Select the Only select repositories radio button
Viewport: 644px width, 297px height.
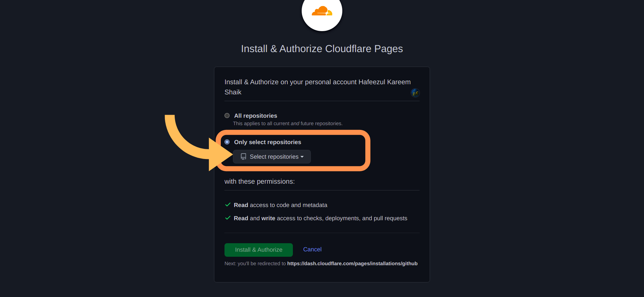(227, 142)
